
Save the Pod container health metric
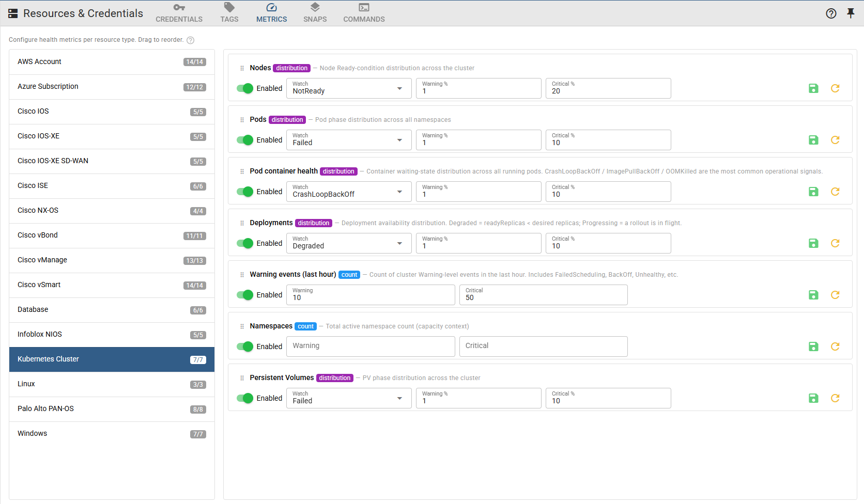point(813,192)
